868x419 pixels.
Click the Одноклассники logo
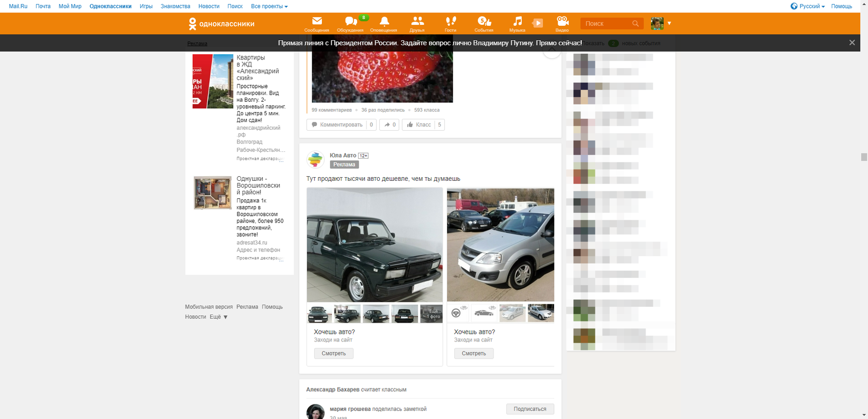(221, 24)
